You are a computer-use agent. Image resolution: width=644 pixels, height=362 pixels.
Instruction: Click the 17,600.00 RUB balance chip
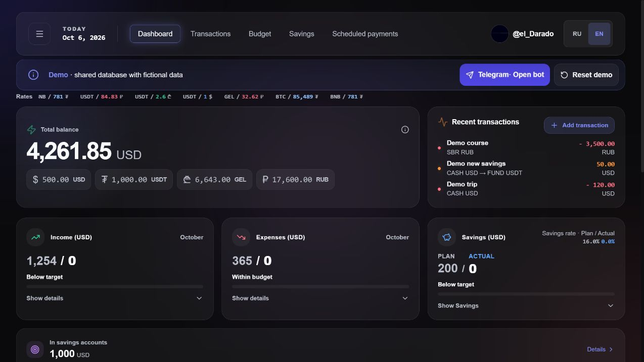pos(295,179)
